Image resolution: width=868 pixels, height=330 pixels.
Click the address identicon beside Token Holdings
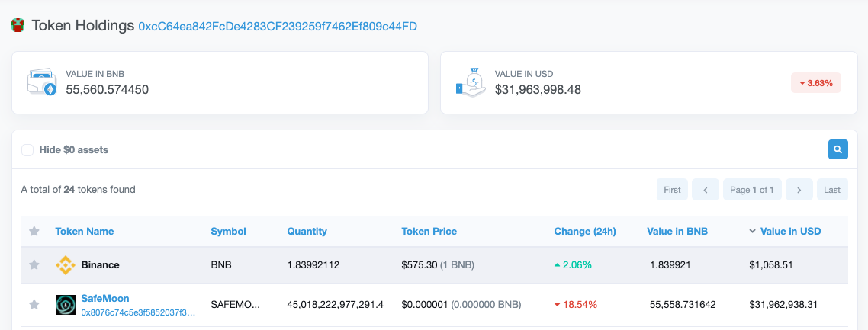(x=18, y=25)
